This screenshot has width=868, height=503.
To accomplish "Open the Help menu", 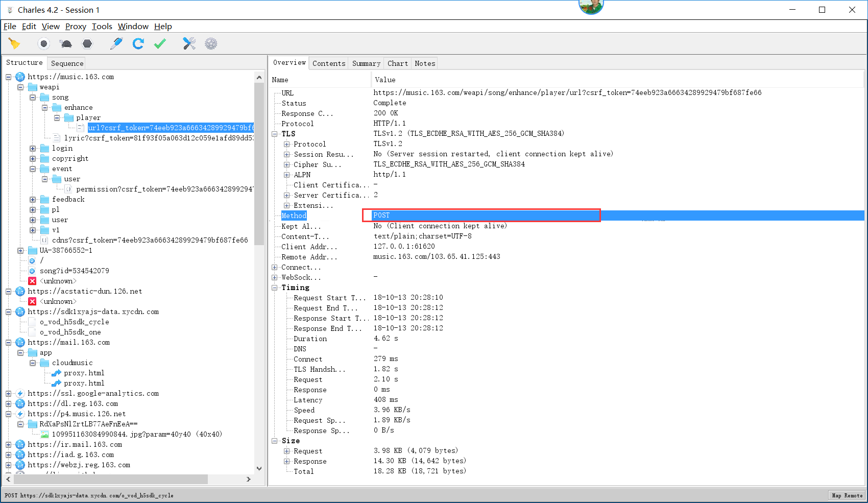I will 163,27.
